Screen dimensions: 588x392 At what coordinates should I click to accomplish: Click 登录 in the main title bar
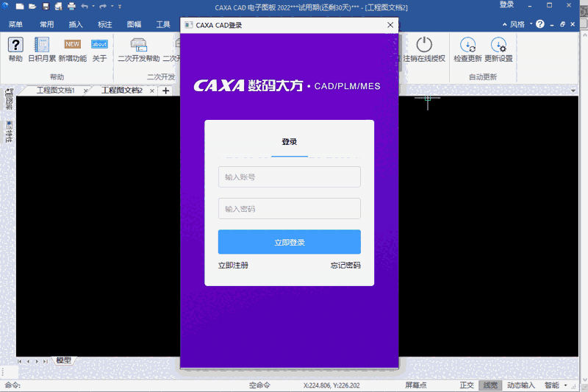[x=506, y=4]
